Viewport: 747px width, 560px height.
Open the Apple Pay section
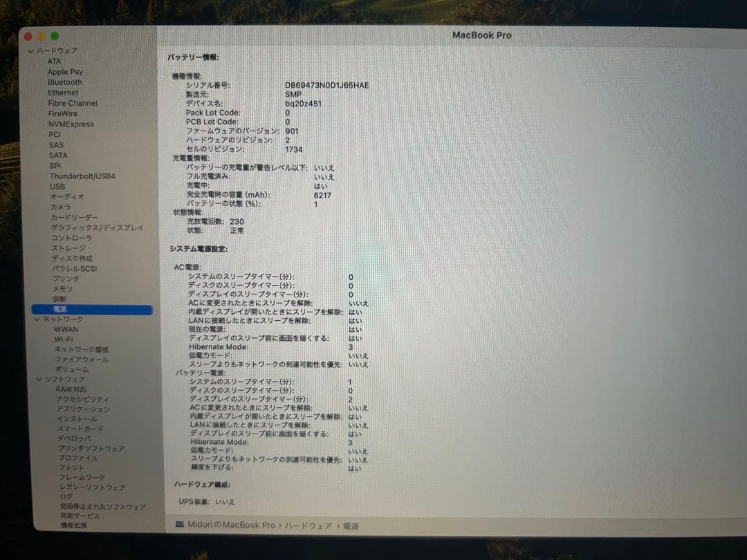point(66,71)
